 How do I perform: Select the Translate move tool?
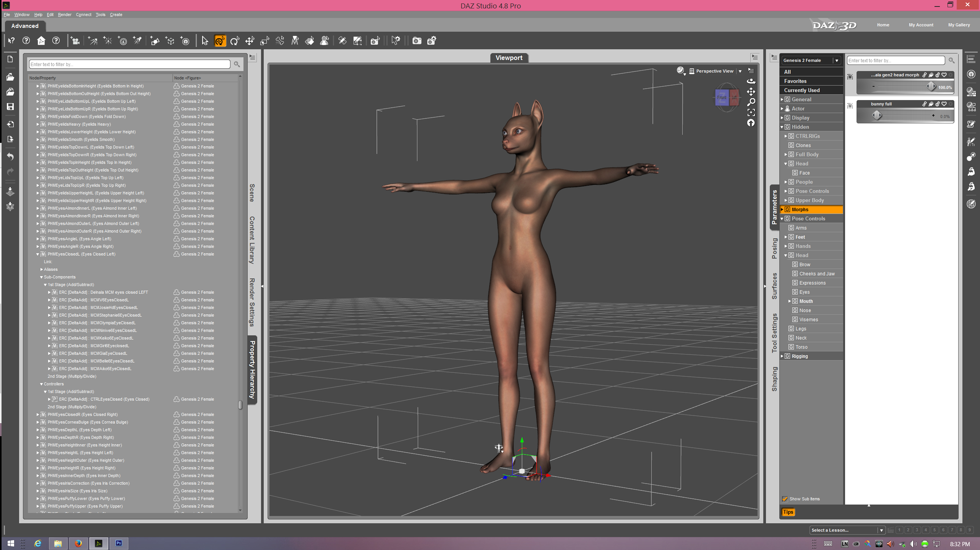click(x=250, y=41)
